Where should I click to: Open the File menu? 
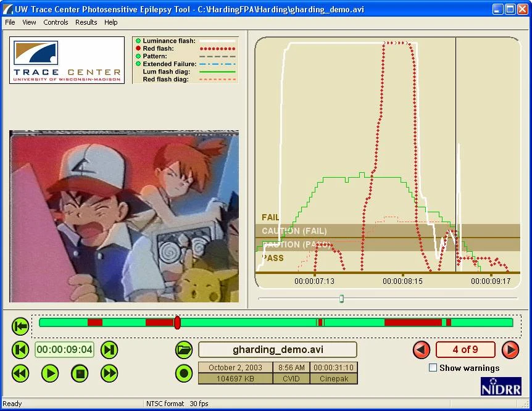(10, 22)
